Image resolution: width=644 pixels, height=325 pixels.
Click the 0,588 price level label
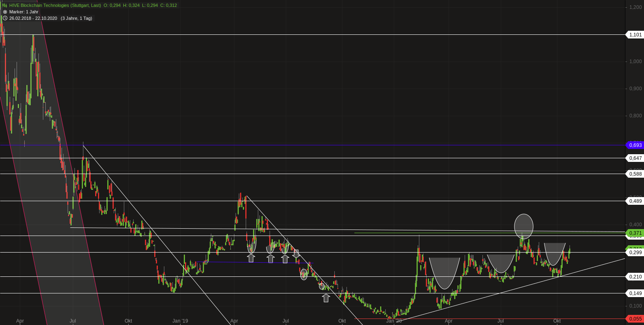[x=635, y=174]
